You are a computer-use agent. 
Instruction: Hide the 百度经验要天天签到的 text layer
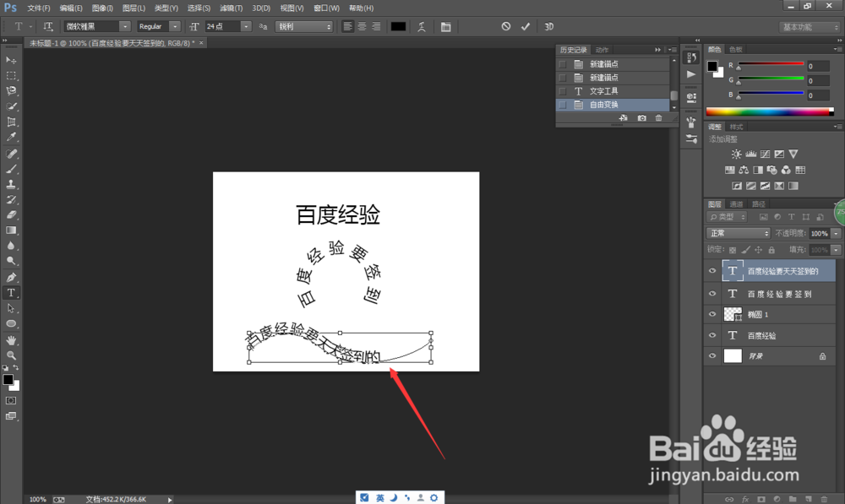pyautogui.click(x=712, y=271)
